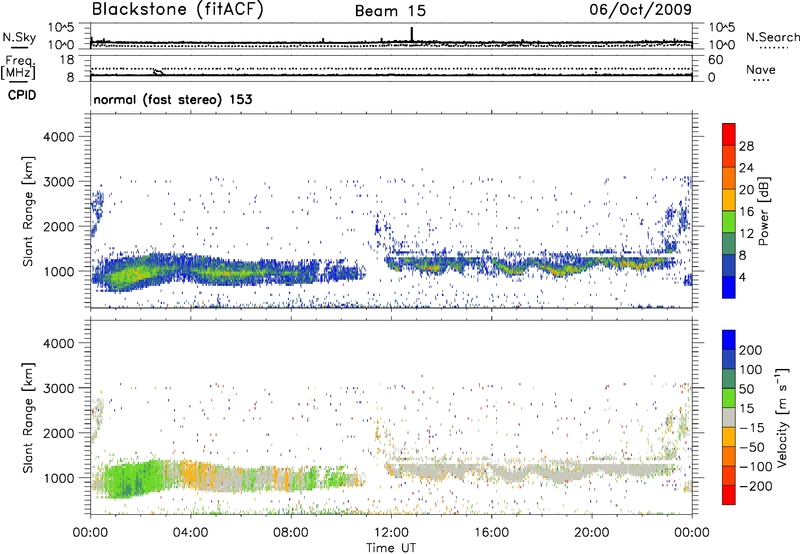Click the 12:00 time tick label
This screenshot has height=554, width=800.
[391, 533]
